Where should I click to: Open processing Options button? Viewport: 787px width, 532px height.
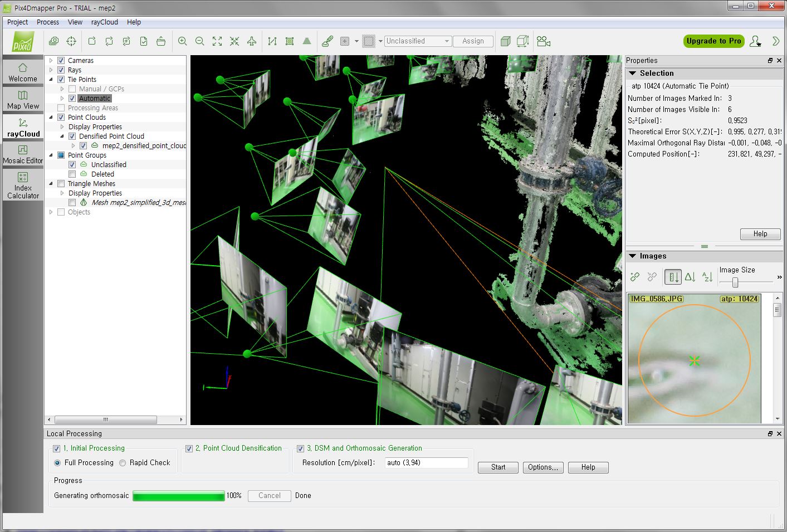coord(543,467)
